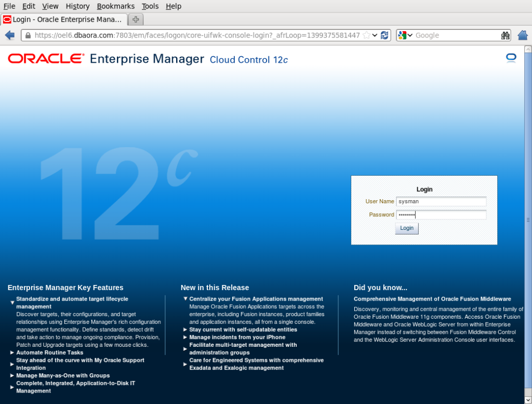Click the Login heading in the login box
This screenshot has width=532, height=404.
tap(424, 189)
